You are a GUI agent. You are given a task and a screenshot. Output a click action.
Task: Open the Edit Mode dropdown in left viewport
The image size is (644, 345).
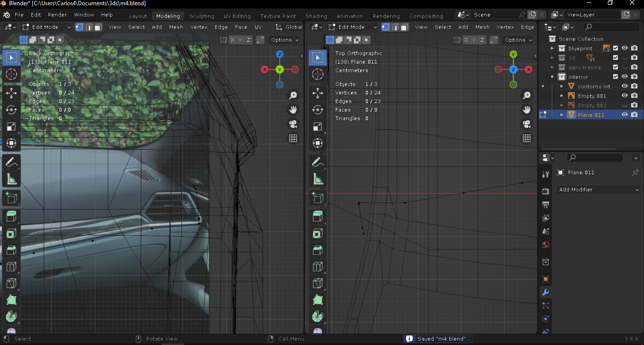(x=46, y=27)
